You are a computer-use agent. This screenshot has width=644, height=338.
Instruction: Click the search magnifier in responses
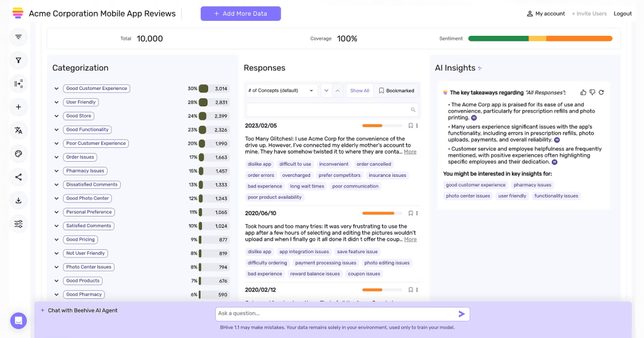click(413, 110)
